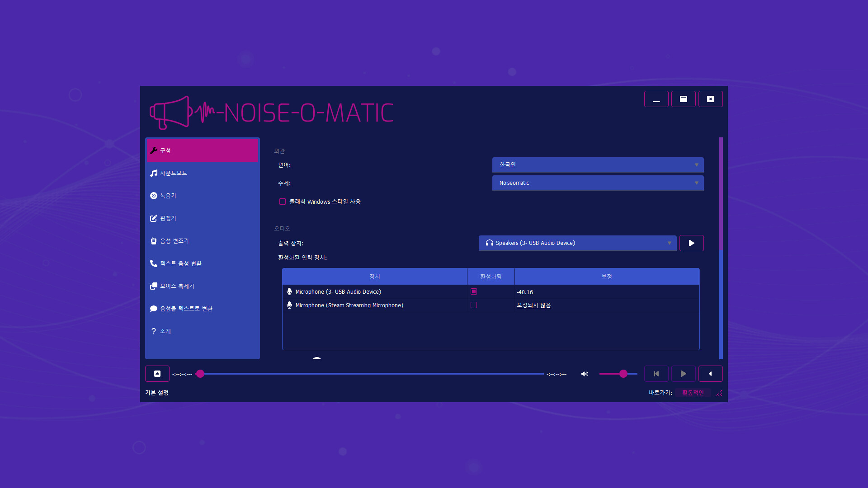Click the 활동적인 shortcut status button

tap(693, 393)
